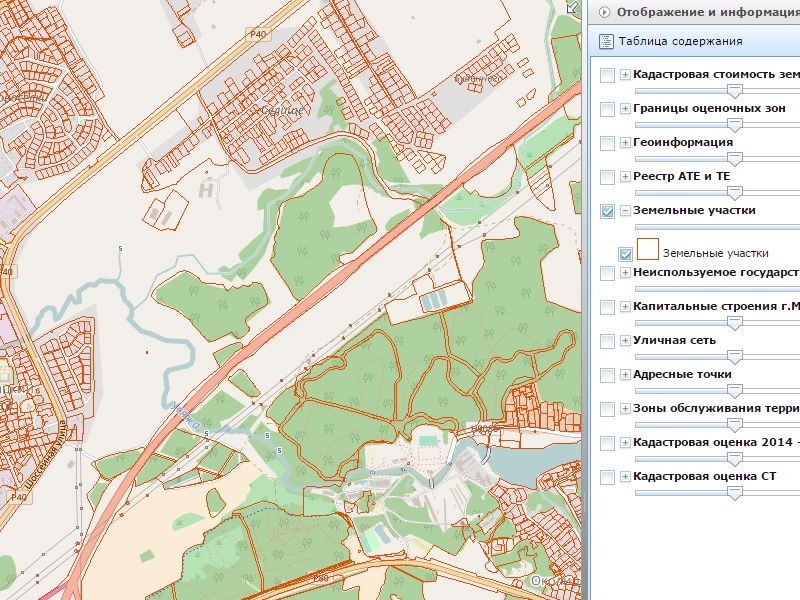Collapse the Земельные участки layer group

tap(625, 211)
